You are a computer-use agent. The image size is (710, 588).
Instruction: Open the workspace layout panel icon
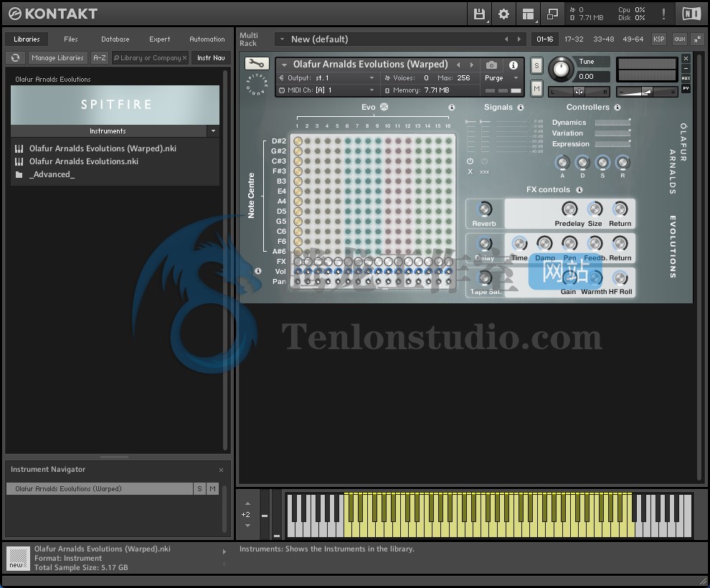pyautogui.click(x=528, y=14)
